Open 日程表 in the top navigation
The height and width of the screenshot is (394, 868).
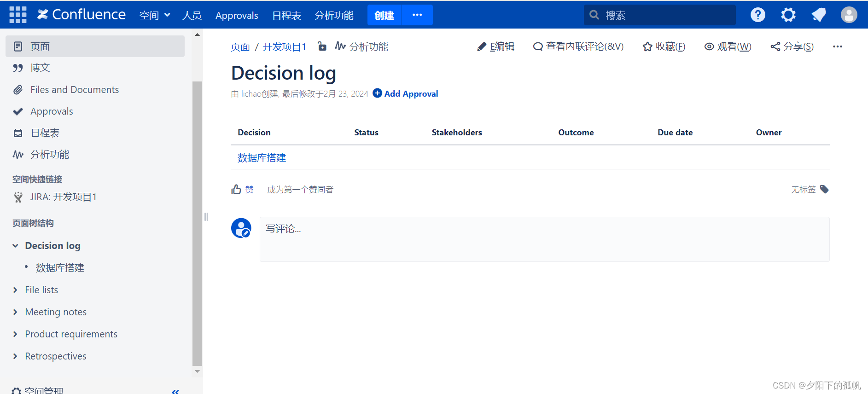point(286,15)
